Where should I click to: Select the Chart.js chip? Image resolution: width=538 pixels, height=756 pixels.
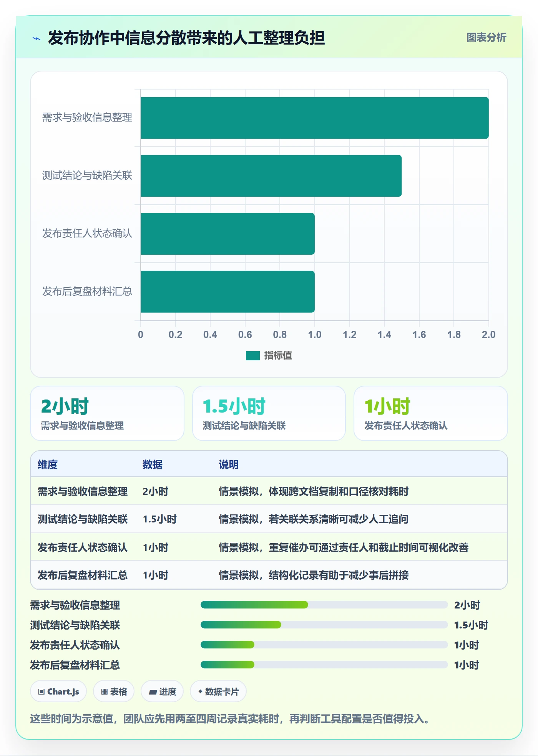coord(58,691)
